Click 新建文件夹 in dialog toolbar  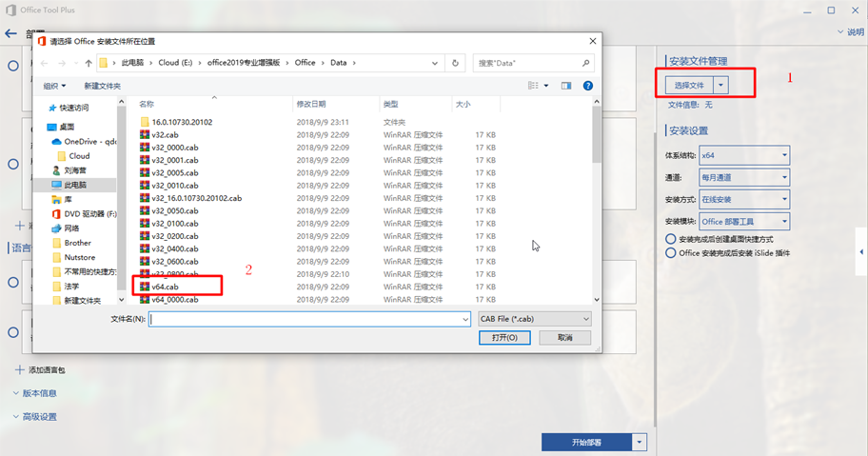point(102,86)
